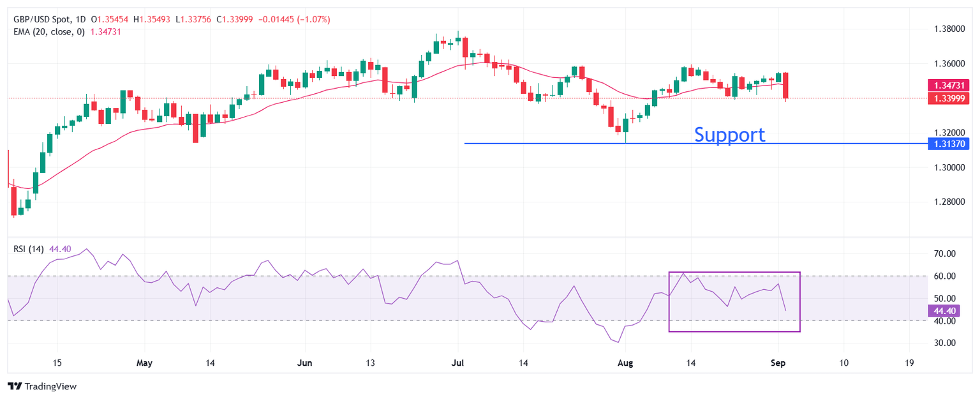Click the latest large red candlestick
The image size is (980, 399).
tap(785, 86)
